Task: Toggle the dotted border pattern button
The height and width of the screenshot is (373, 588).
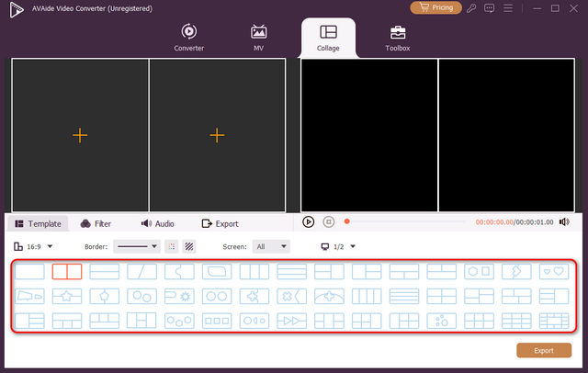Action: [171, 246]
